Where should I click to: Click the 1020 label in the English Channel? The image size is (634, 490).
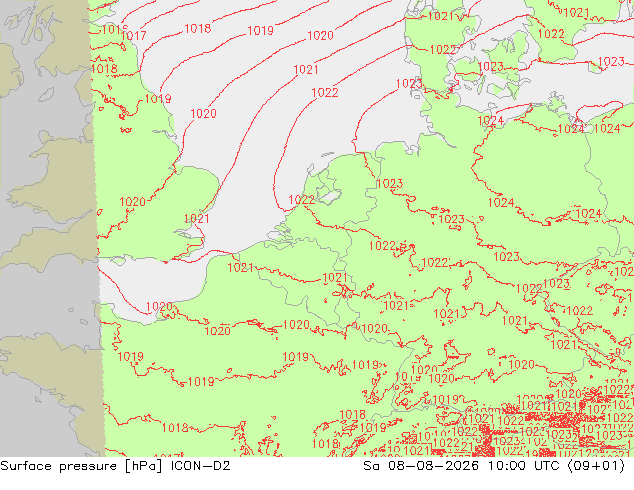pos(159,306)
